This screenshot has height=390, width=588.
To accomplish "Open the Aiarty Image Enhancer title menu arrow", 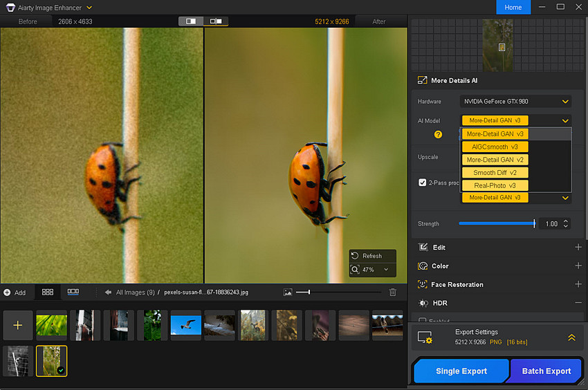I will click(89, 8).
